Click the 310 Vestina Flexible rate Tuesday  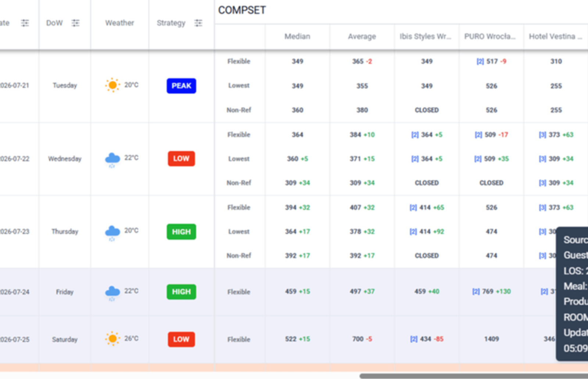pyautogui.click(x=556, y=61)
